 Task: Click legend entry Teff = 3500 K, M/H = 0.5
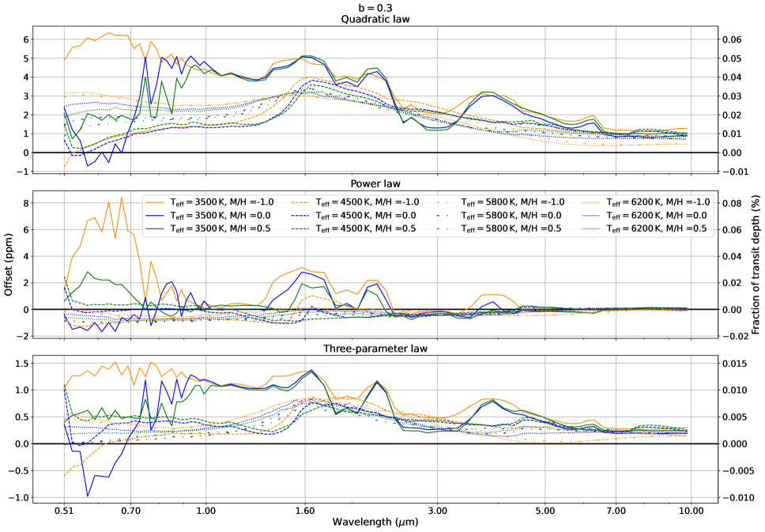209,228
